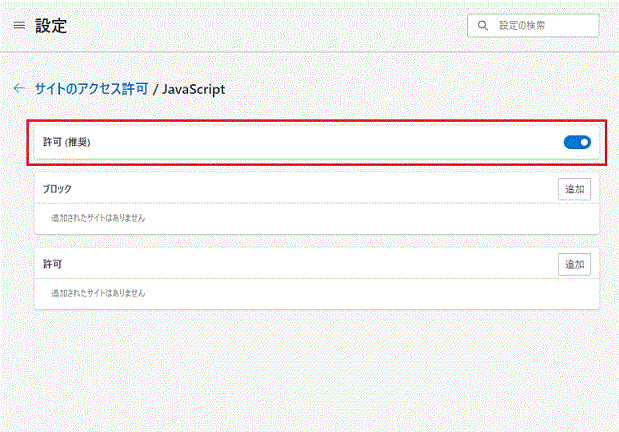Click the 許可 (推奨) label text
The image size is (619, 432).
pyautogui.click(x=66, y=142)
